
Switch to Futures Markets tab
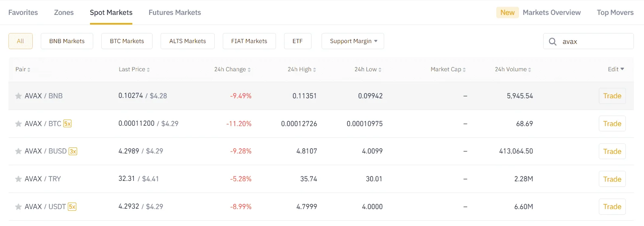pos(175,12)
